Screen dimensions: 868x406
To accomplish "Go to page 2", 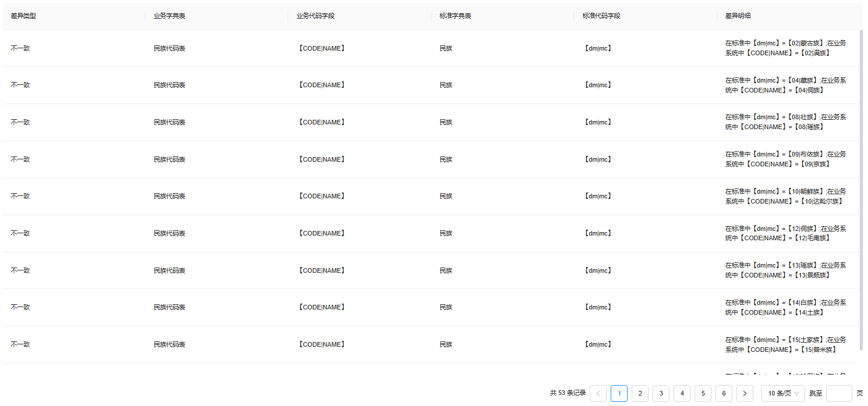I will 640,394.
